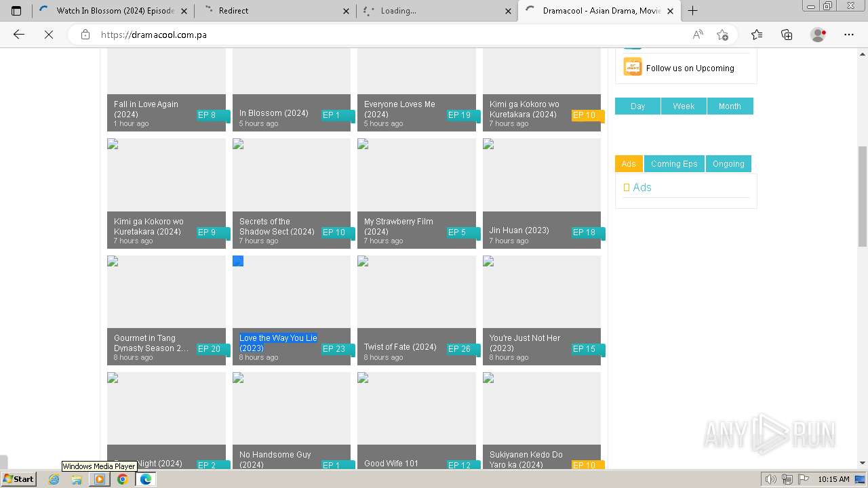868x488 pixels.
Task: Select the Ads tab
Action: [629, 164]
